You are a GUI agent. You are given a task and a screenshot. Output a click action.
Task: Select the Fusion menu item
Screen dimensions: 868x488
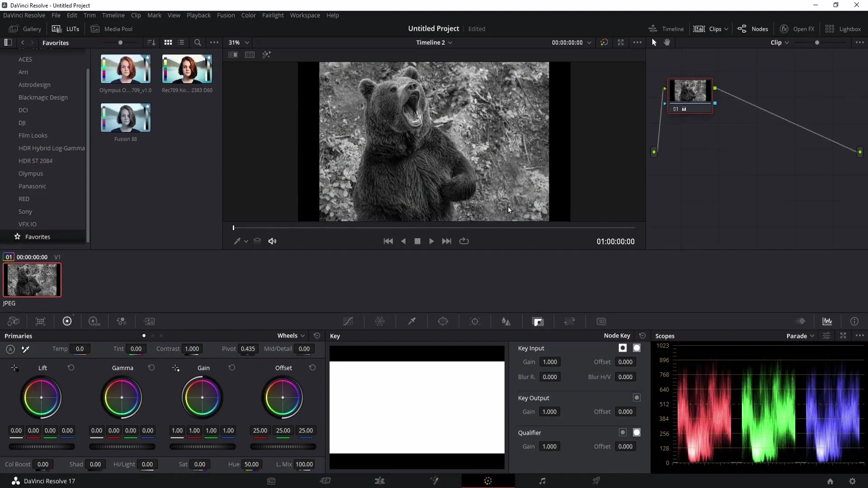coord(225,15)
